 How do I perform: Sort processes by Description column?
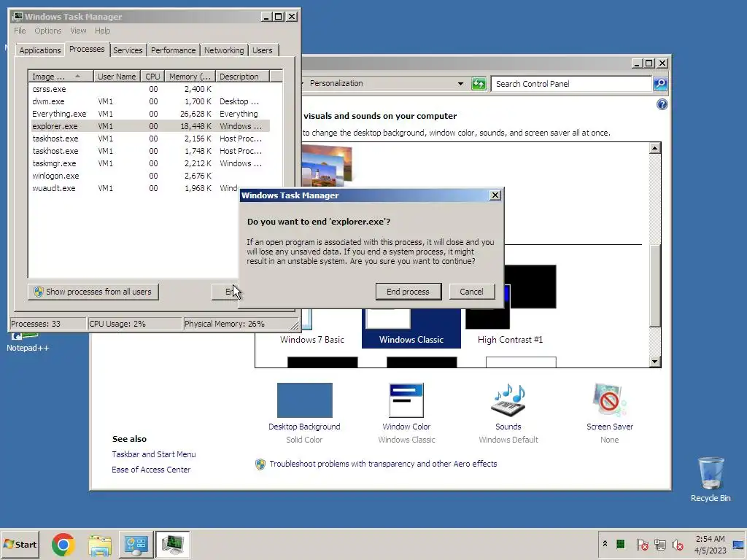tap(242, 76)
